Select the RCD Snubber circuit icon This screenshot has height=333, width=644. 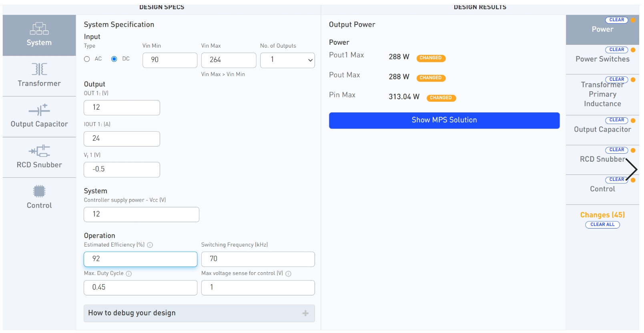coord(39,151)
